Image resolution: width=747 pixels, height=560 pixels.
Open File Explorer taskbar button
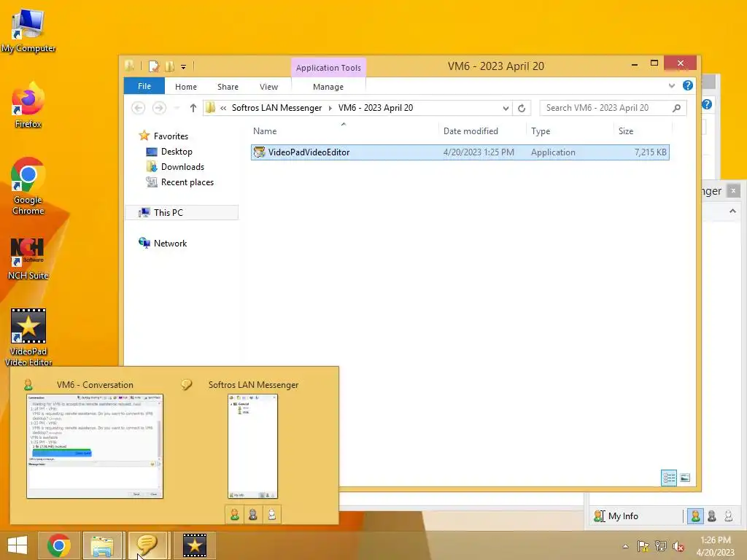(x=102, y=545)
